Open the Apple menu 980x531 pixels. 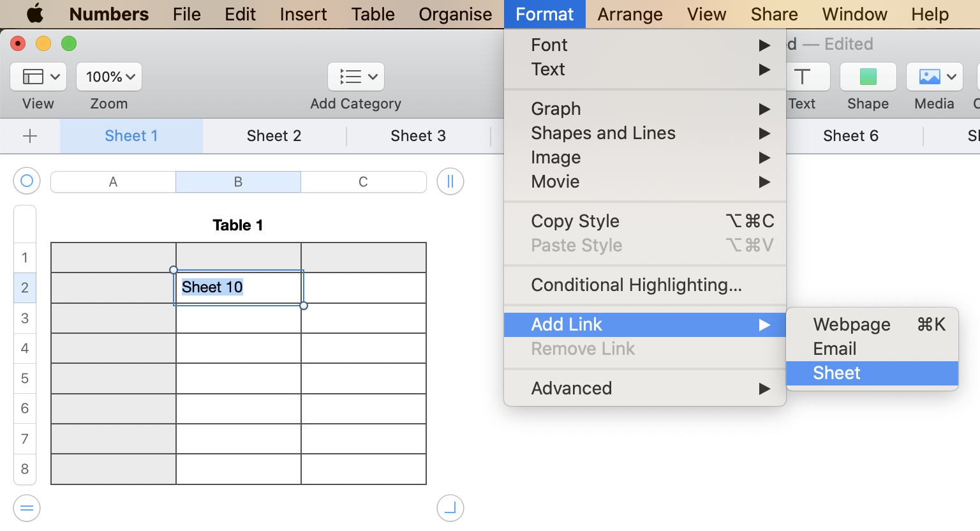(35, 13)
